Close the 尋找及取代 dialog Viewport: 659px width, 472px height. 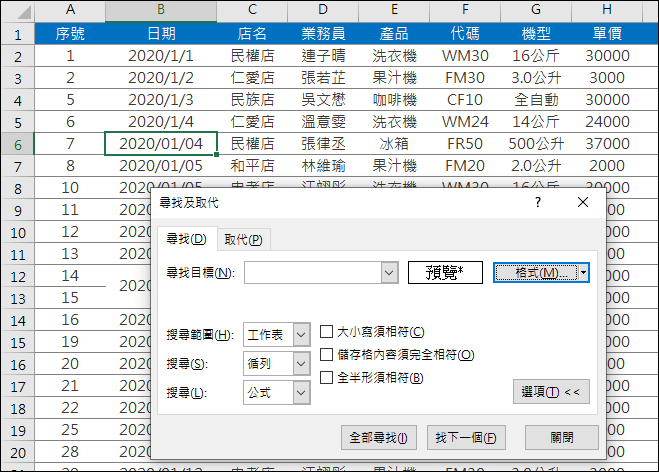583,203
